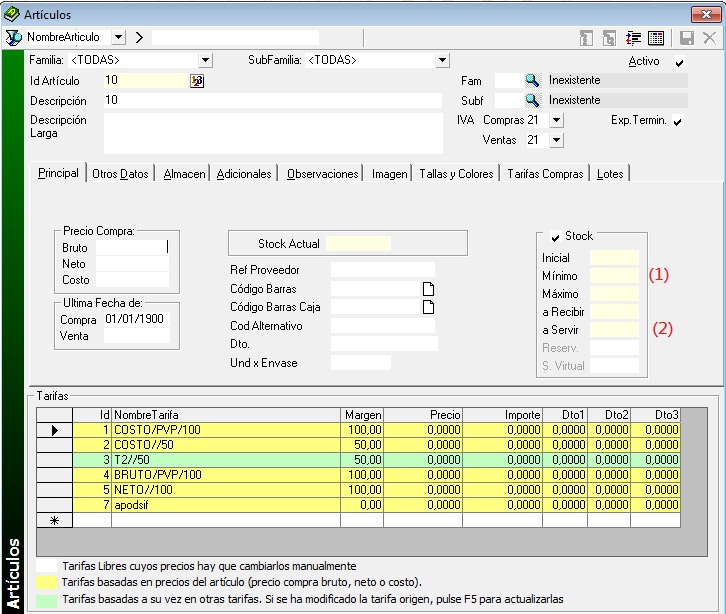726x614 pixels.
Task: Click the Margen column header
Action: point(362,415)
